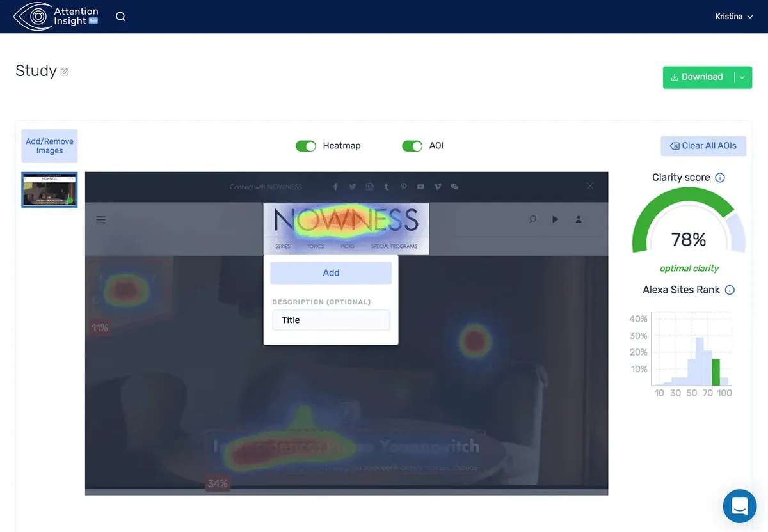Click the hamburger menu in the preview
768x532 pixels.
tap(101, 219)
